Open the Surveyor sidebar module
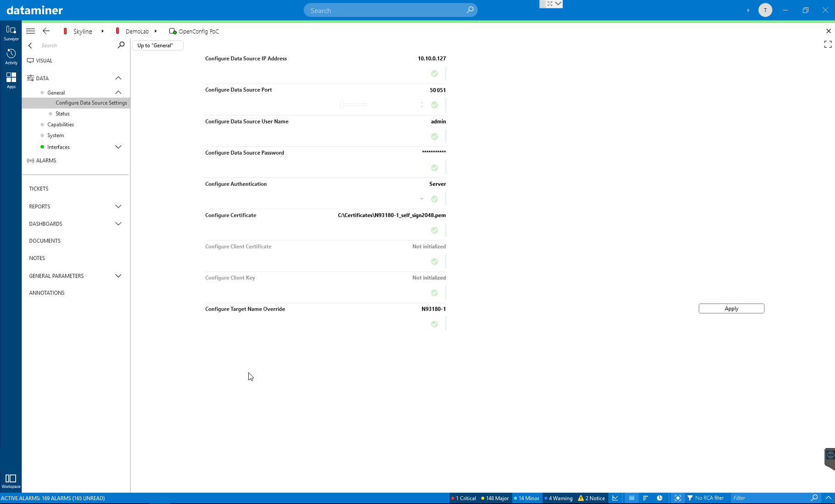The height and width of the screenshot is (504, 835). coord(11,33)
